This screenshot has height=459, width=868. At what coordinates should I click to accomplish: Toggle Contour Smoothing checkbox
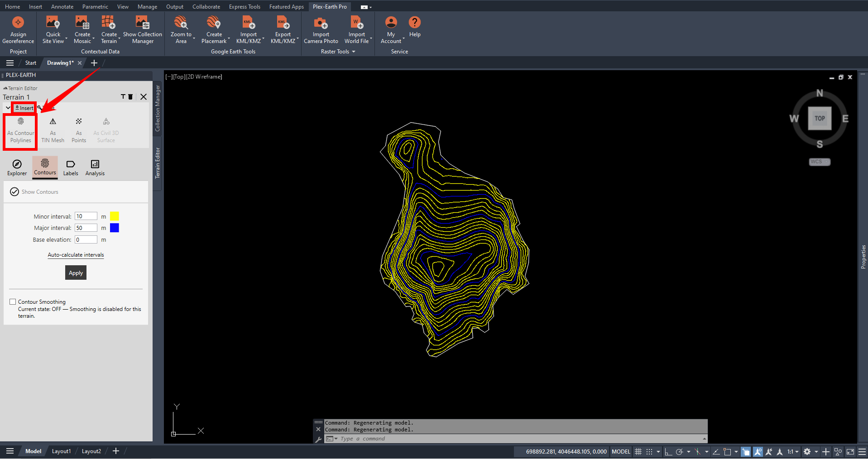click(13, 302)
